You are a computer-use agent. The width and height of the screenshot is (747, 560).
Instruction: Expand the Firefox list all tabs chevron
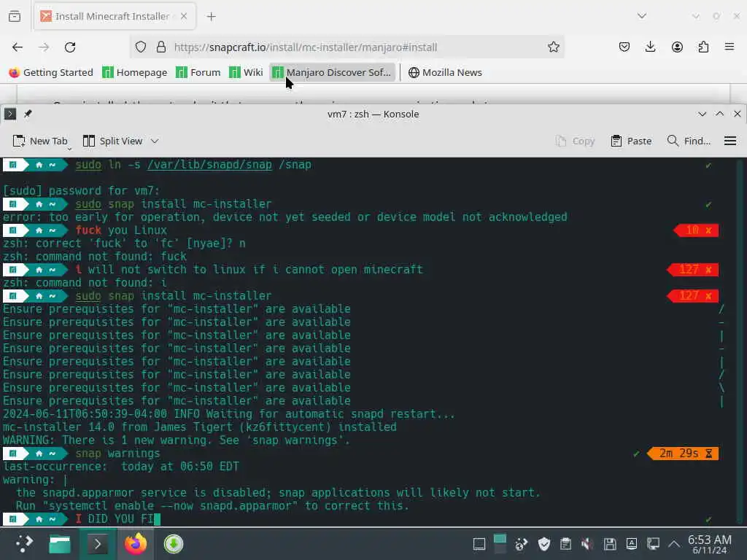(642, 16)
